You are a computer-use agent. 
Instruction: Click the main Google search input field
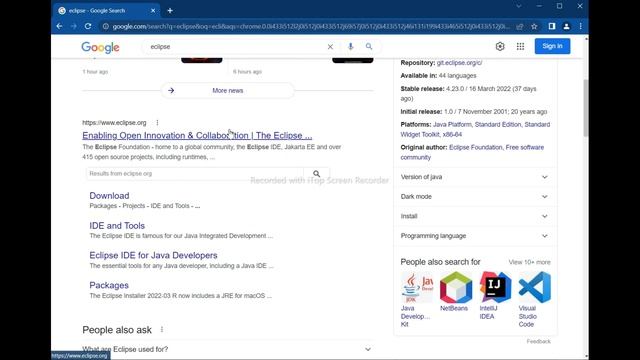[x=237, y=47]
